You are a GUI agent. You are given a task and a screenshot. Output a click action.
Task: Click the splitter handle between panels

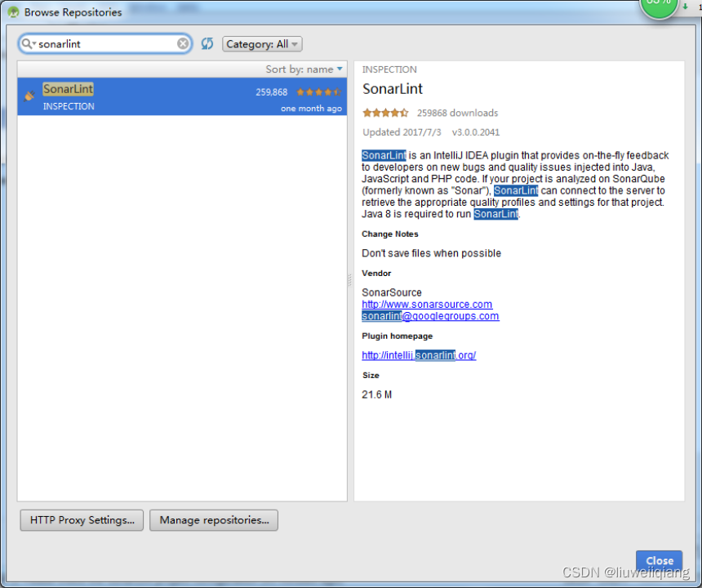pos(350,280)
